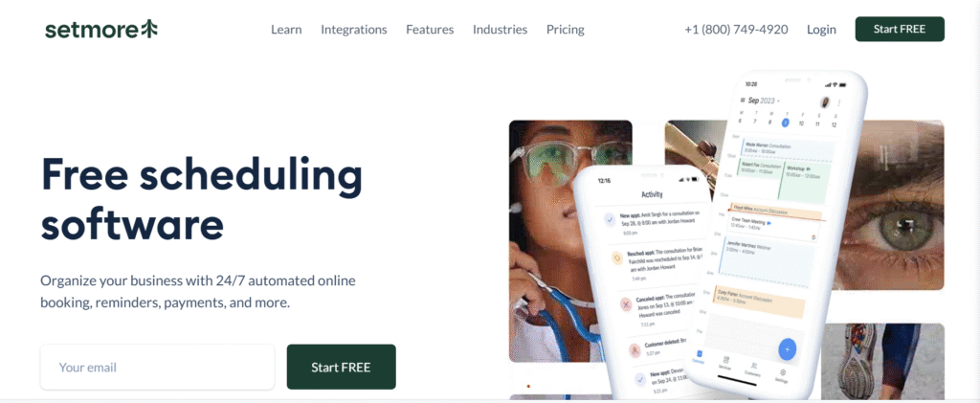Open the Features menu
This screenshot has height=403, width=980.
pyautogui.click(x=430, y=30)
